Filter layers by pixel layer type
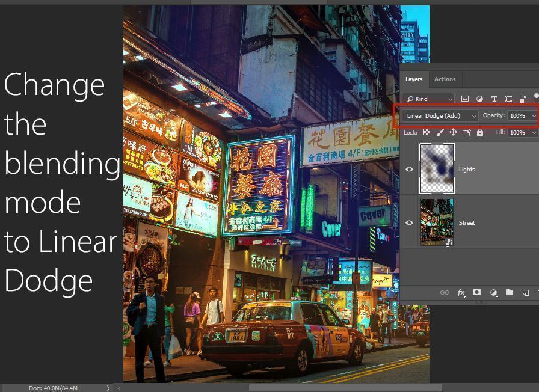 click(465, 99)
